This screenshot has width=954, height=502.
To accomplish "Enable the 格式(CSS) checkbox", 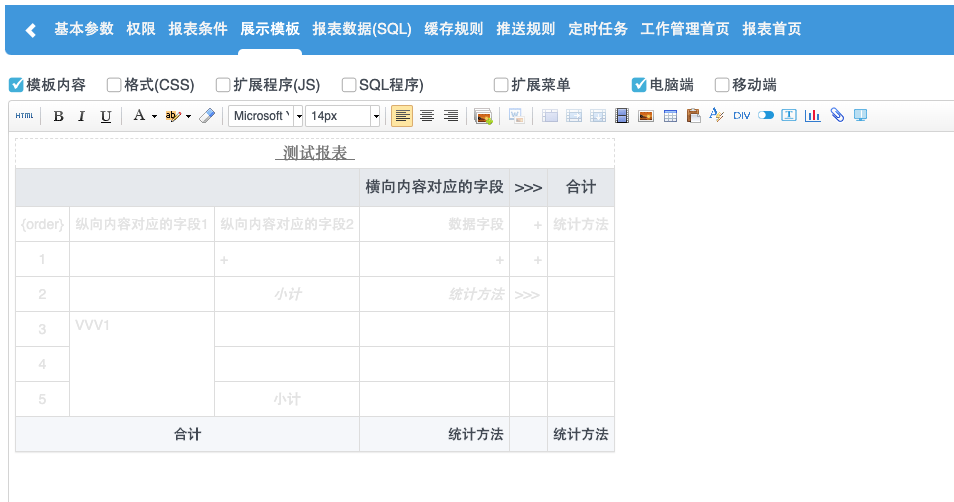I will pyautogui.click(x=114, y=85).
